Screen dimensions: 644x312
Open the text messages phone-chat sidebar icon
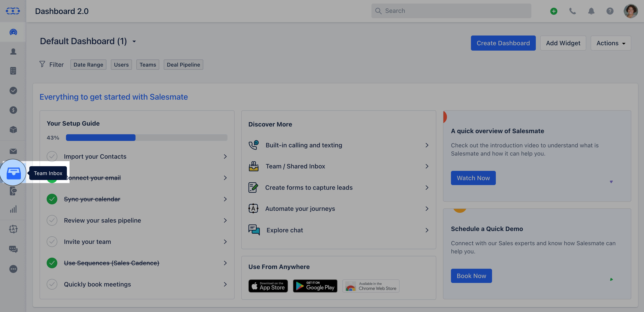click(13, 191)
